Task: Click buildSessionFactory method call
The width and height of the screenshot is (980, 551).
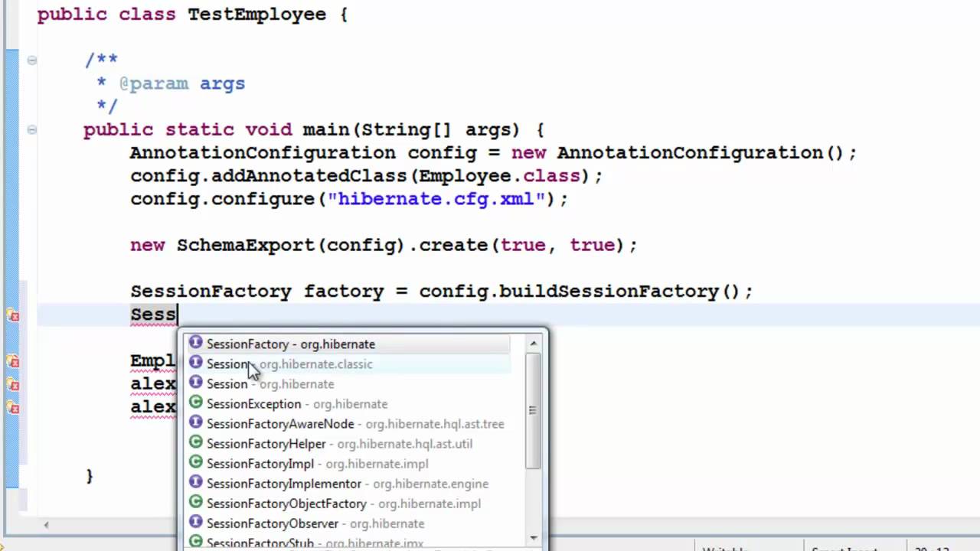Action: coord(609,292)
